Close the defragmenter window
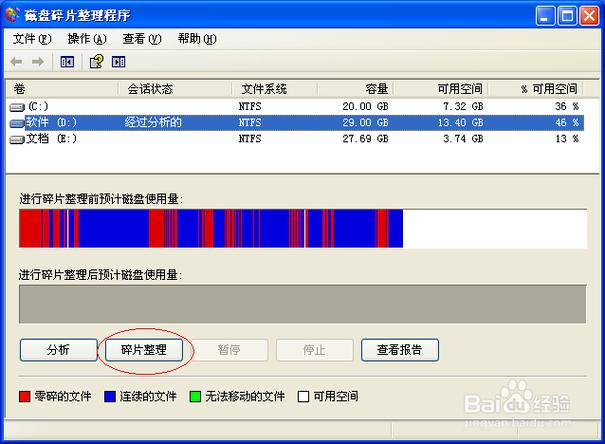 [590, 16]
